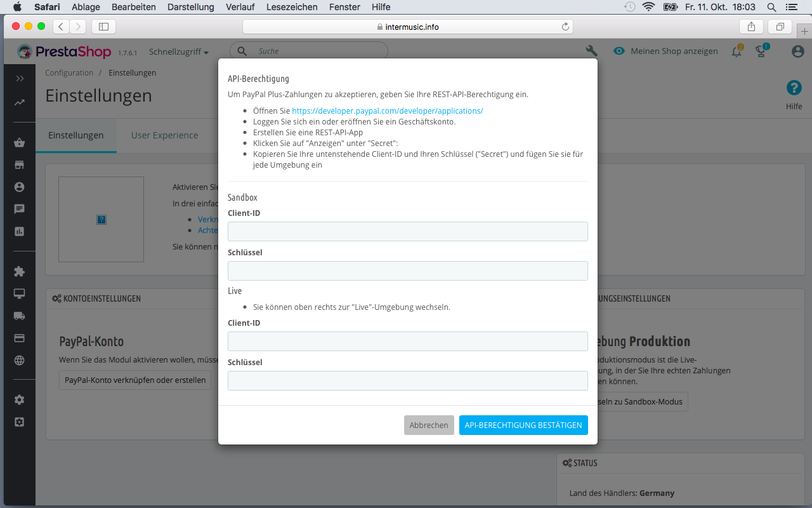812x508 pixels.
Task: Focus the Live Client-ID field
Action: point(408,342)
